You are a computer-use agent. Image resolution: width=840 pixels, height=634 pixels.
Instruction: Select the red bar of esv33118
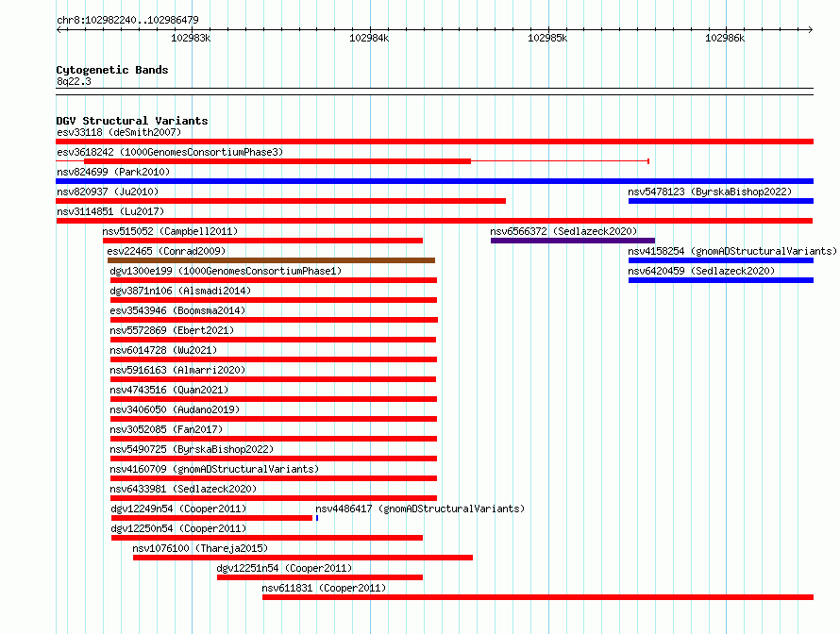click(434, 142)
